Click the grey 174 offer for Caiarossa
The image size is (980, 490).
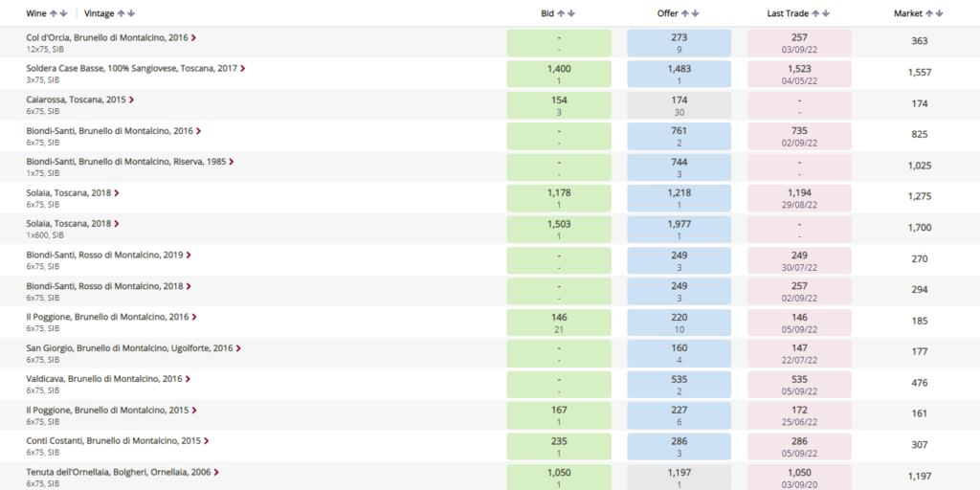click(x=679, y=105)
